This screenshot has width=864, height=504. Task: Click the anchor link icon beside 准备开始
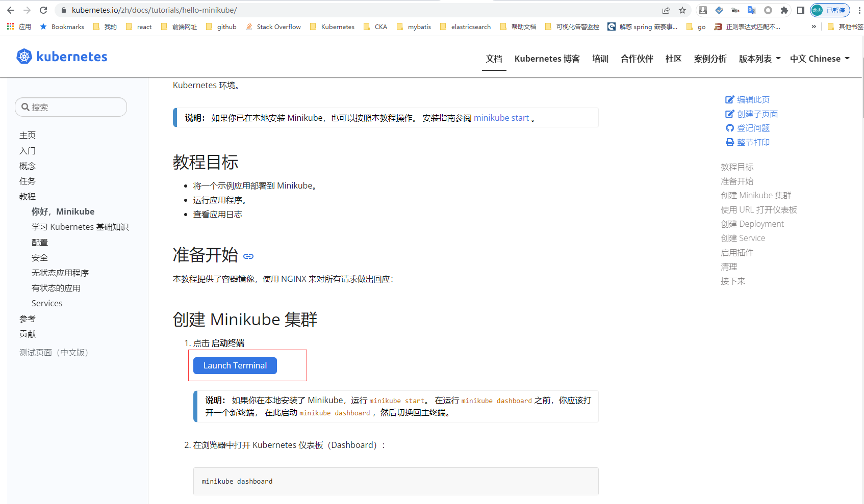pyautogui.click(x=248, y=256)
